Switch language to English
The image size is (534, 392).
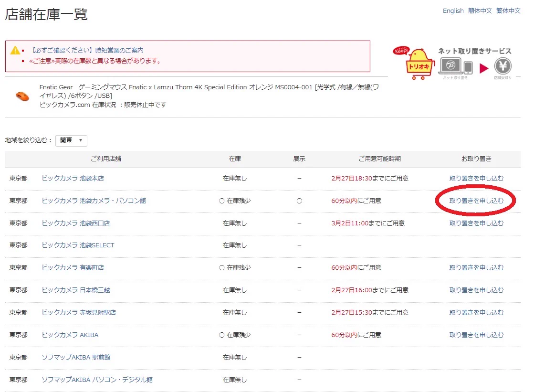click(453, 11)
